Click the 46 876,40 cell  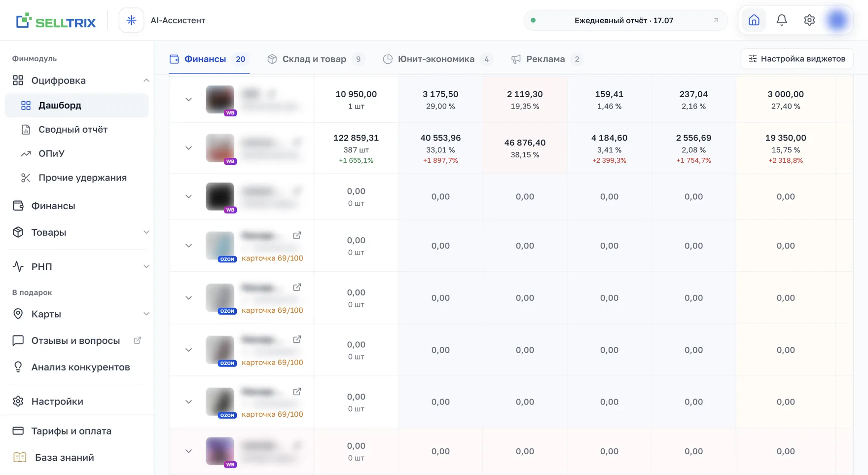pos(525,148)
